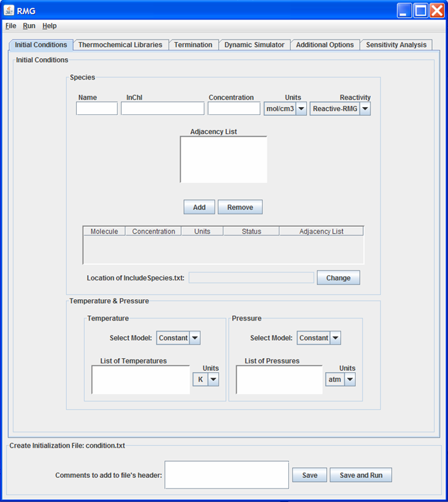Click the RMG Java application icon
448x502 pixels.
point(9,10)
